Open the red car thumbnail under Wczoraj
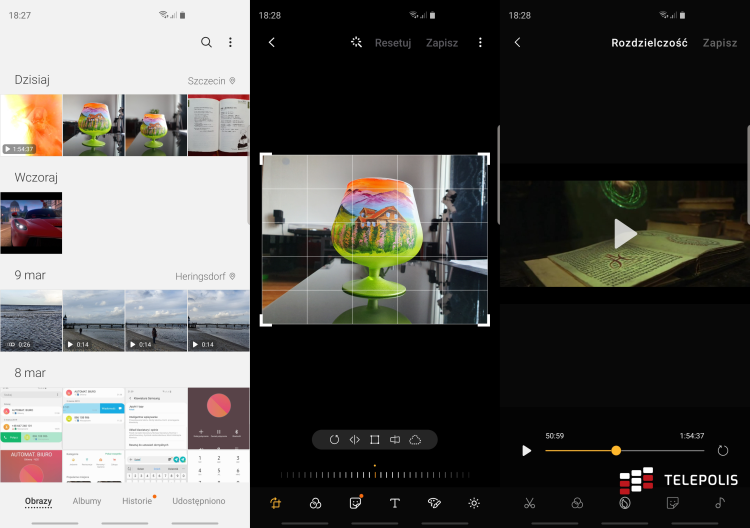 click(31, 223)
